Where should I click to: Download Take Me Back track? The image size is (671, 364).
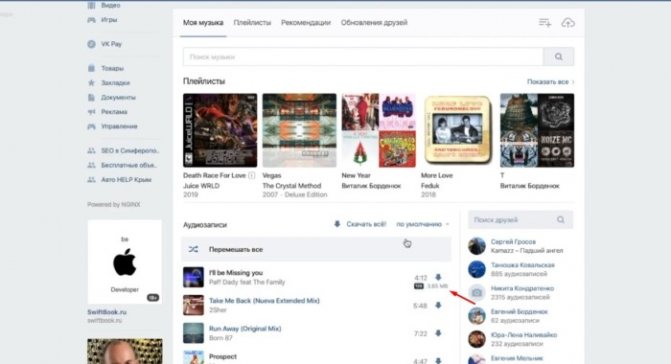point(438,305)
